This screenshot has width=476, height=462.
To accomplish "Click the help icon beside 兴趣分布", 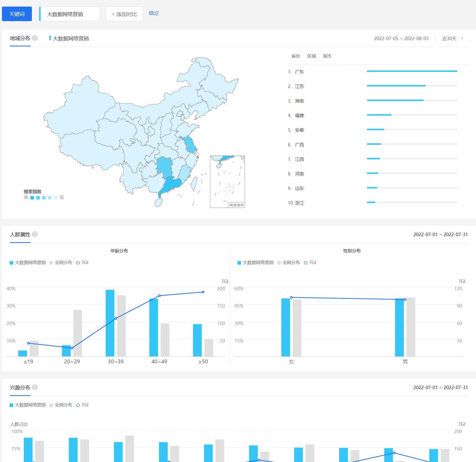I will pos(35,387).
